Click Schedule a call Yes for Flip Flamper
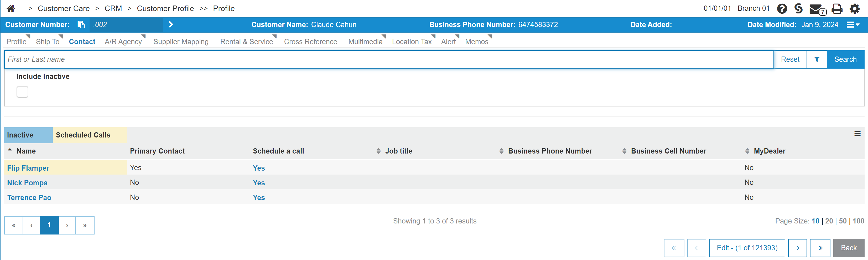 [259, 168]
